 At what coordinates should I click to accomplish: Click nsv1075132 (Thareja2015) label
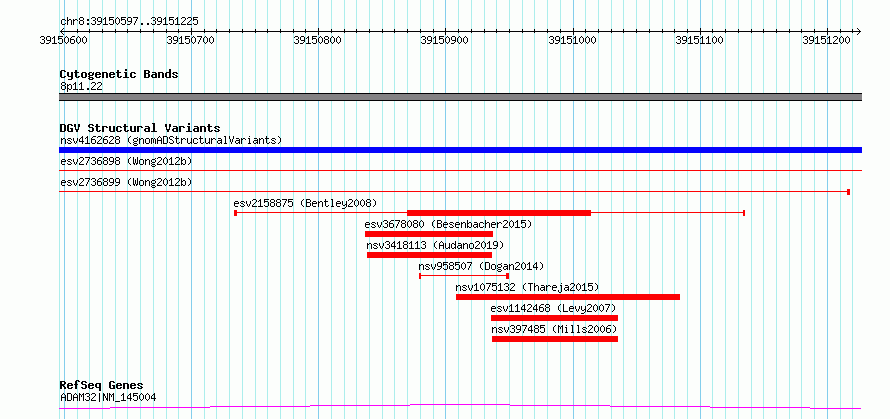pos(527,287)
